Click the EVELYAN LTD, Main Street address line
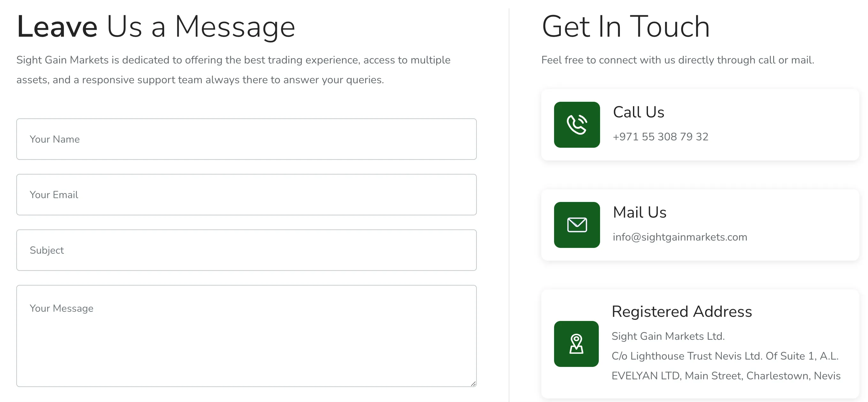 (x=726, y=376)
